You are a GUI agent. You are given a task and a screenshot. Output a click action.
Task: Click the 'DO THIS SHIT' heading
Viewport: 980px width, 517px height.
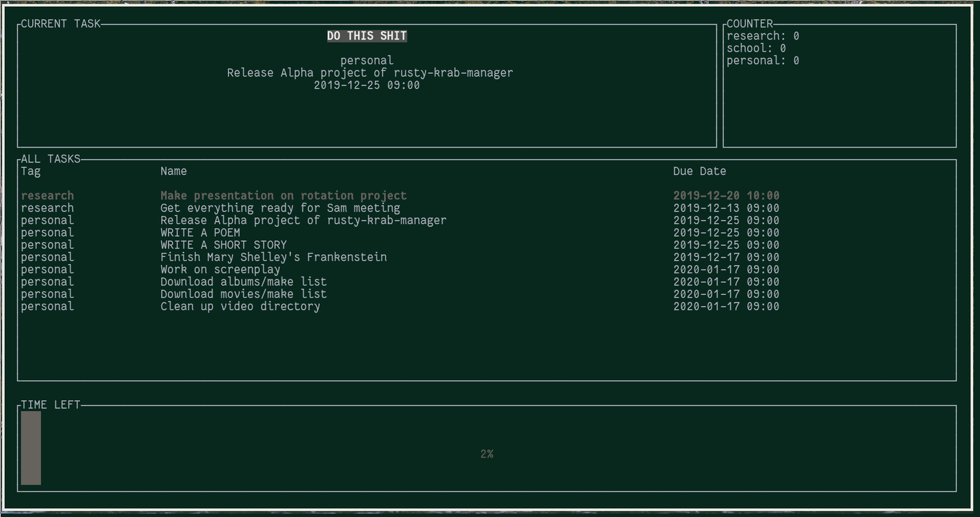tap(367, 36)
